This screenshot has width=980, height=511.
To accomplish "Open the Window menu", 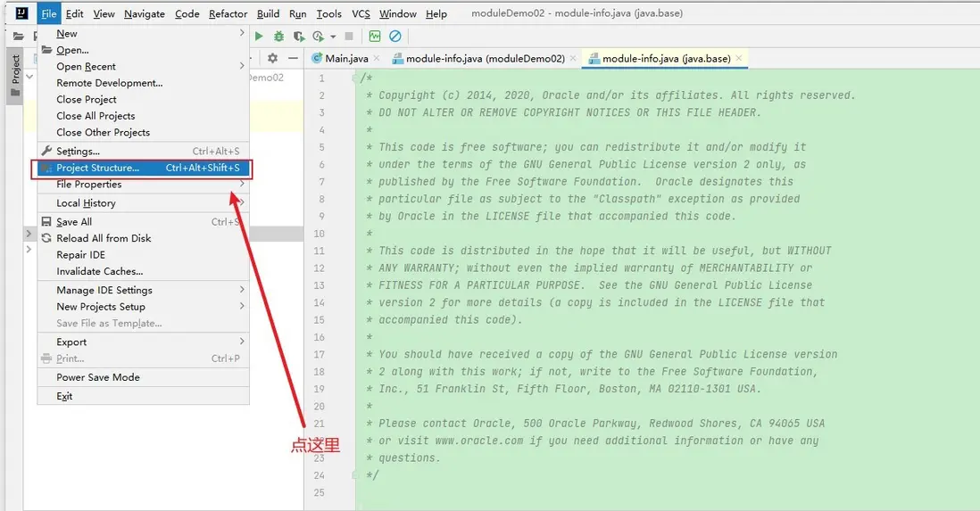I will (x=397, y=13).
